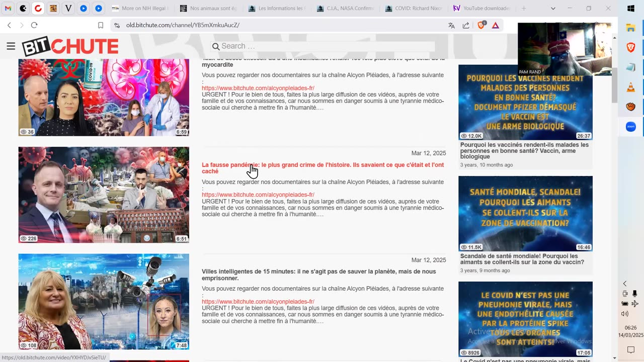The width and height of the screenshot is (644, 362).
Task: Submit search with magnifier icon
Action: [216, 46]
